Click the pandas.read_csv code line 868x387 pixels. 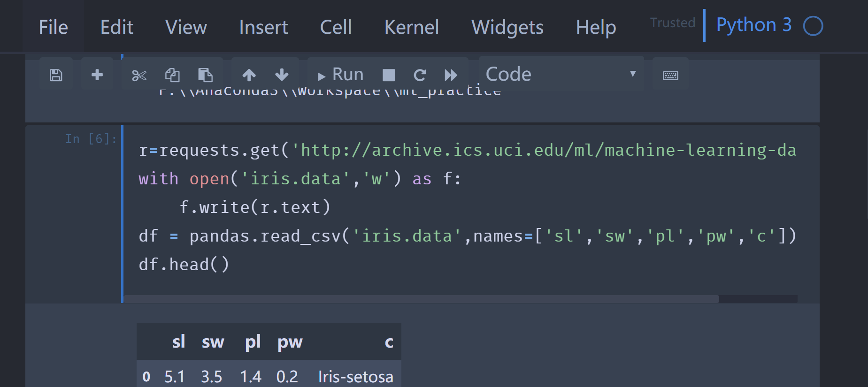(467, 236)
